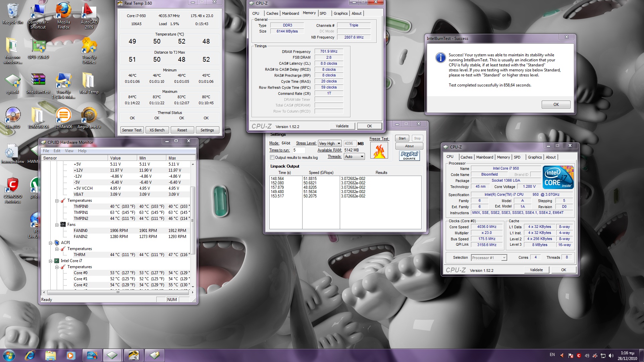Open the Stress Level dropdown
Image resolution: width=644 pixels, height=362 pixels.
pos(329,143)
